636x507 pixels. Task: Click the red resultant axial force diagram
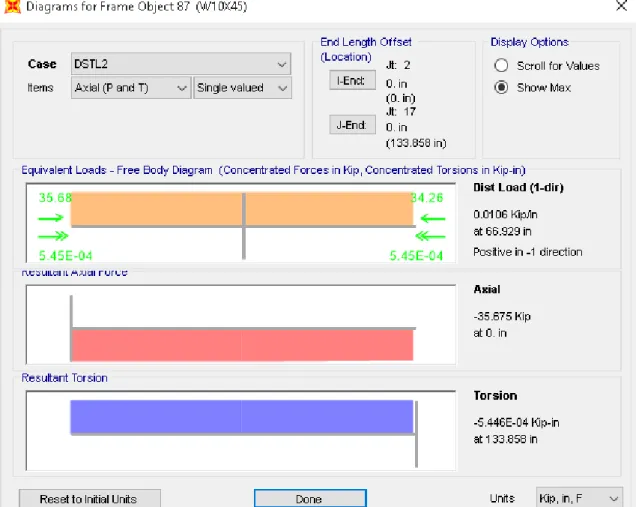(x=242, y=345)
